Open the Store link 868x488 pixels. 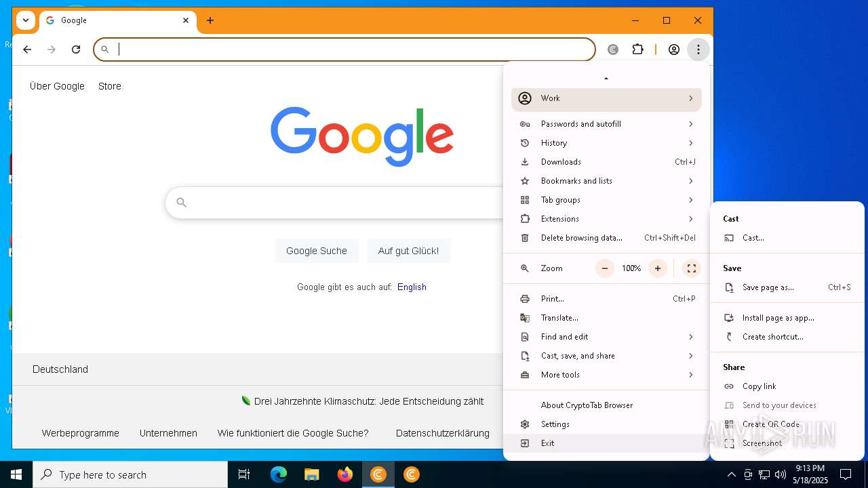[x=110, y=86]
